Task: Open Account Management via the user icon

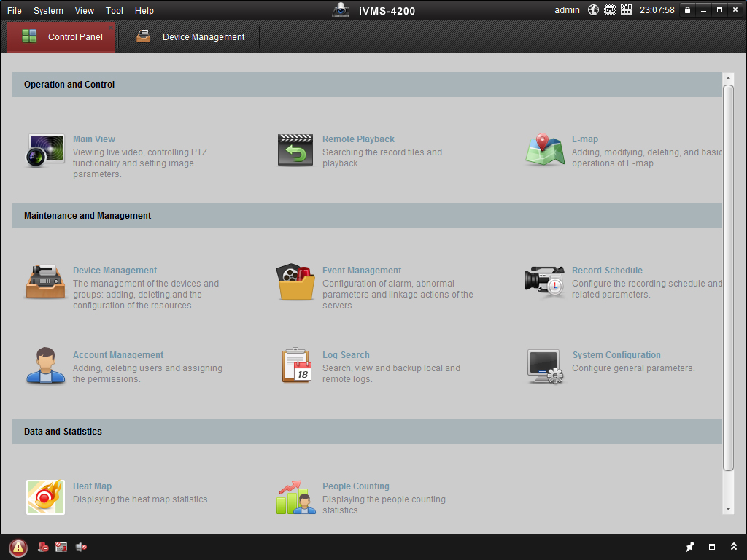Action: point(45,366)
